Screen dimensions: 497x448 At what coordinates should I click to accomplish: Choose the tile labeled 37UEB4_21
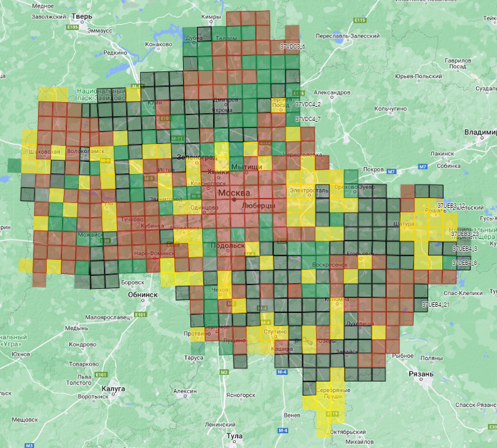click(x=436, y=305)
